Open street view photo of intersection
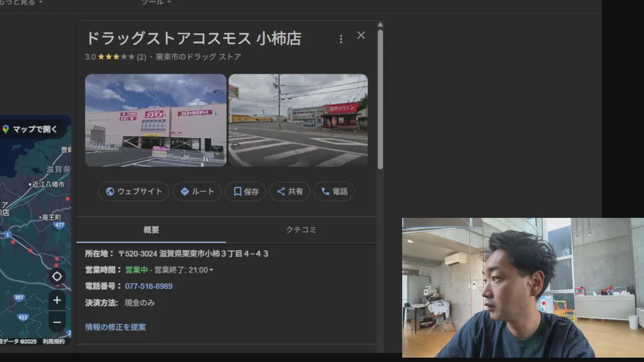The height and width of the screenshot is (362, 644). coord(298,120)
